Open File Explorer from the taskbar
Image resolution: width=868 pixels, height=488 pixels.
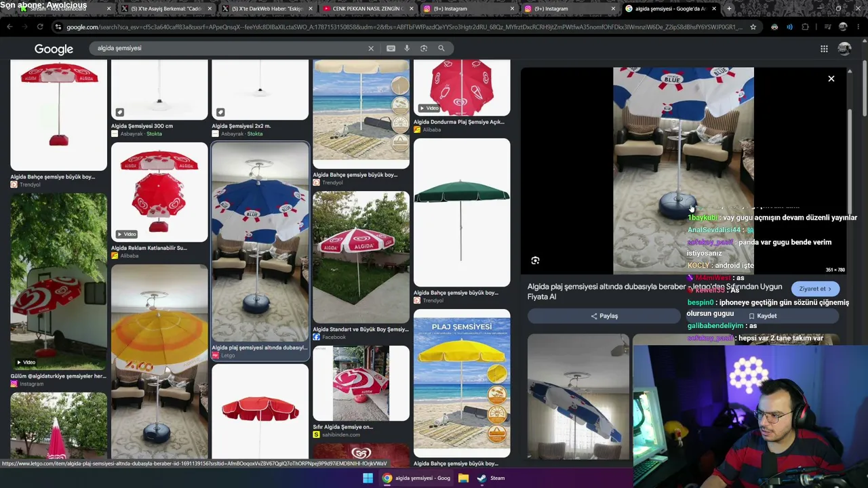[463, 478]
